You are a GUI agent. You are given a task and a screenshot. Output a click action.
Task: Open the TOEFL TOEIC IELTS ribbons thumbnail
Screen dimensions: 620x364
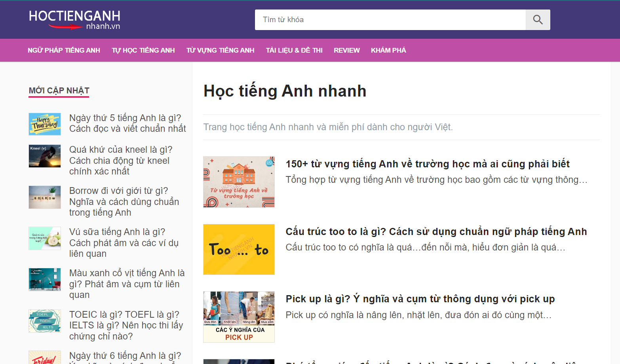point(45,321)
